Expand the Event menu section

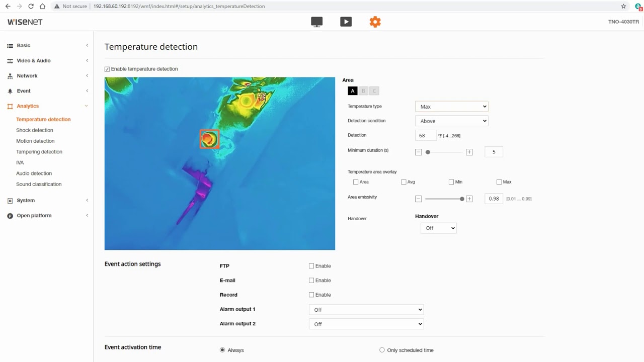[87, 91]
